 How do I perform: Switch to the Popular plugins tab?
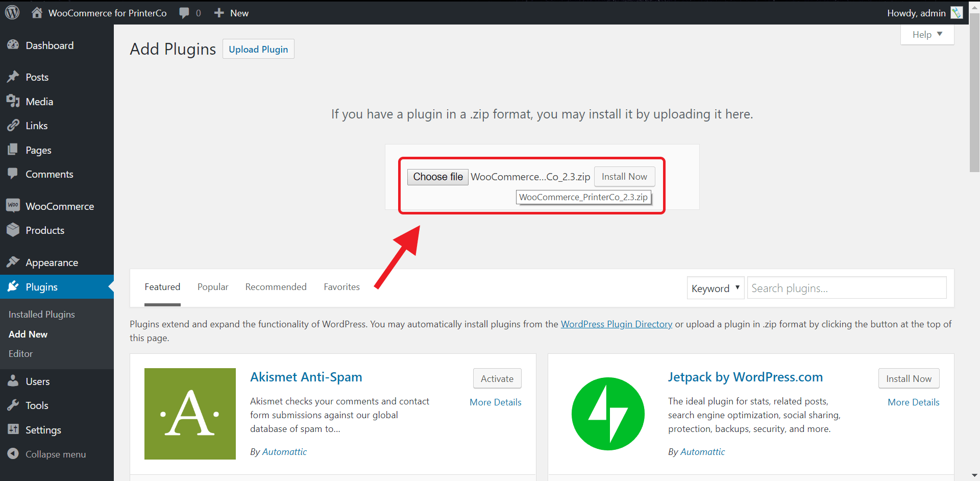[x=213, y=287]
